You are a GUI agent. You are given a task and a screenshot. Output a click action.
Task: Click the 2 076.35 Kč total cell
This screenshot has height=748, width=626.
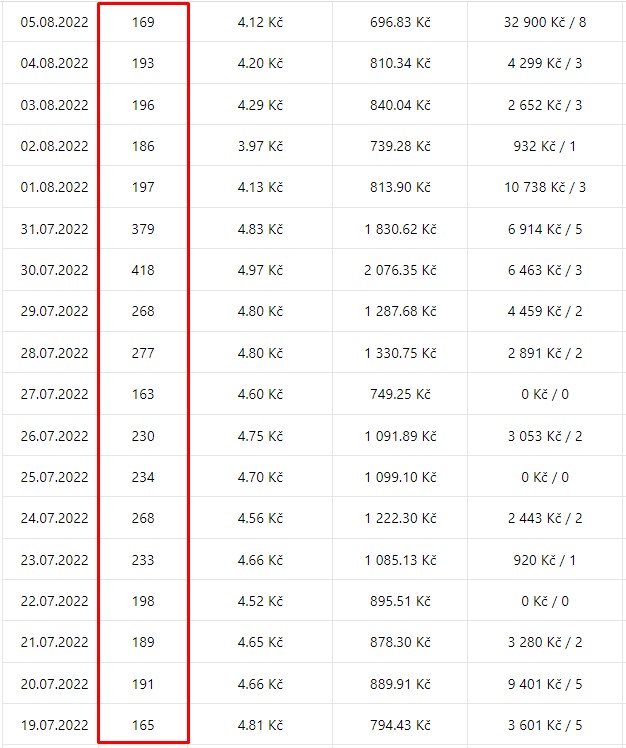(x=400, y=270)
